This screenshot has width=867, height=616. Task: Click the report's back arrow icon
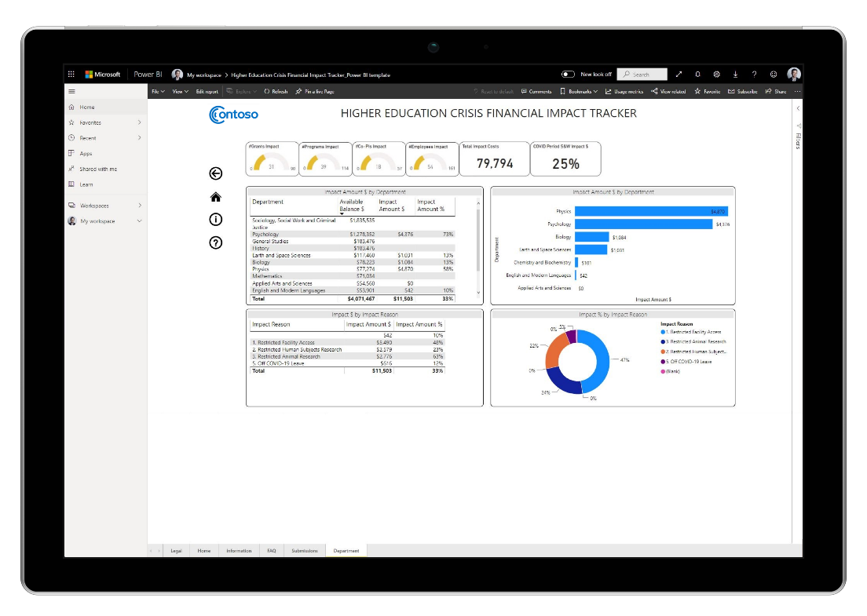pyautogui.click(x=215, y=173)
